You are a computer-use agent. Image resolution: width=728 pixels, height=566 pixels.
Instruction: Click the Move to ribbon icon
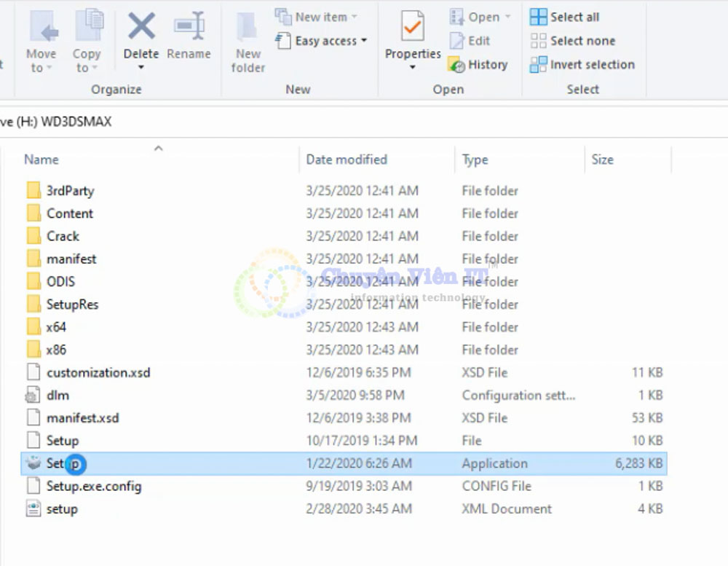(x=41, y=28)
